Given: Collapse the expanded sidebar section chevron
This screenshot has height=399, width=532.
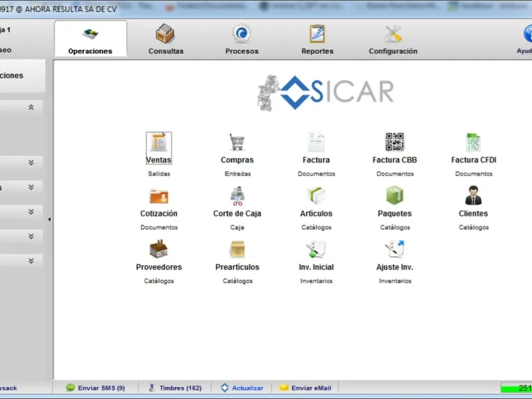Looking at the screenshot, I should point(31,108).
